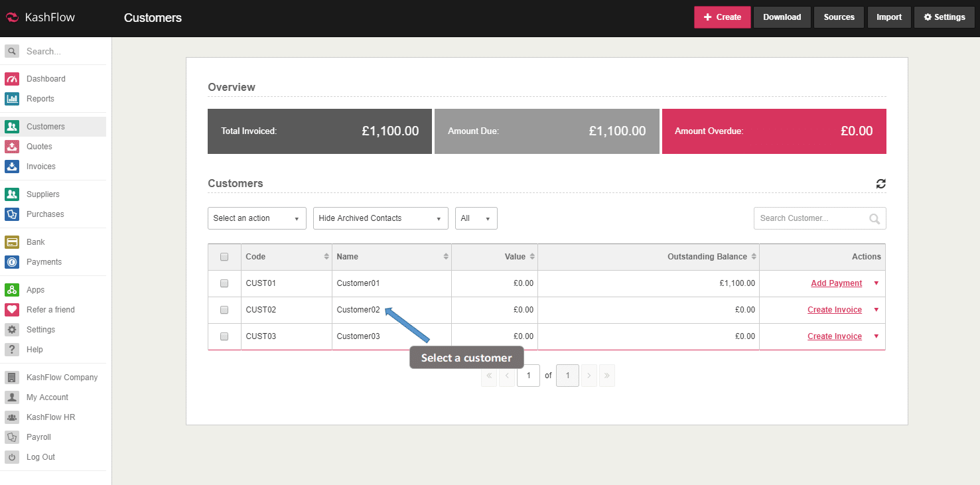The image size is (980, 485).
Task: Go to Invoices in the sidebar
Action: pyautogui.click(x=41, y=167)
